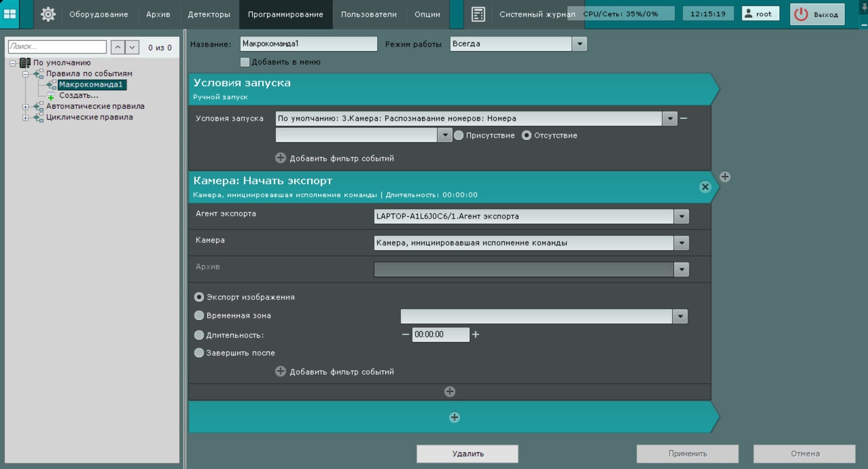Increase duration with the plus stepper
The width and height of the screenshot is (868, 469).
click(476, 334)
